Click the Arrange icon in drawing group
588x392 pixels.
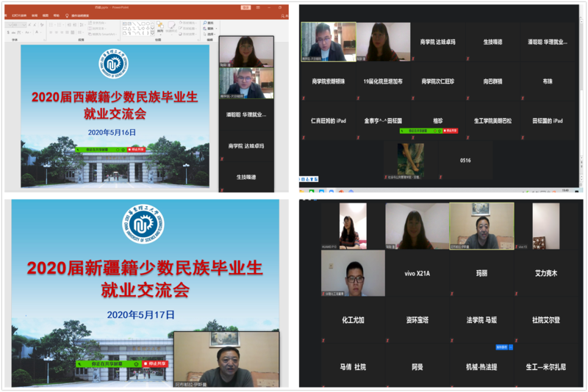click(x=160, y=29)
